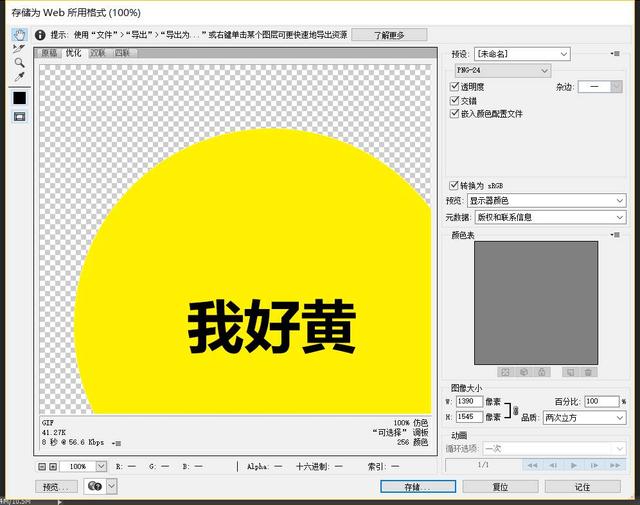
Task: Toggle the 转换为 sRGB checkbox
Action: pyautogui.click(x=453, y=185)
